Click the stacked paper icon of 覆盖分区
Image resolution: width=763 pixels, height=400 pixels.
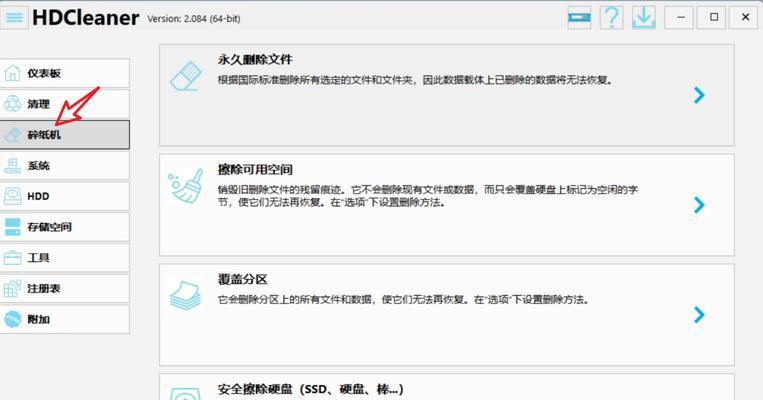185,295
